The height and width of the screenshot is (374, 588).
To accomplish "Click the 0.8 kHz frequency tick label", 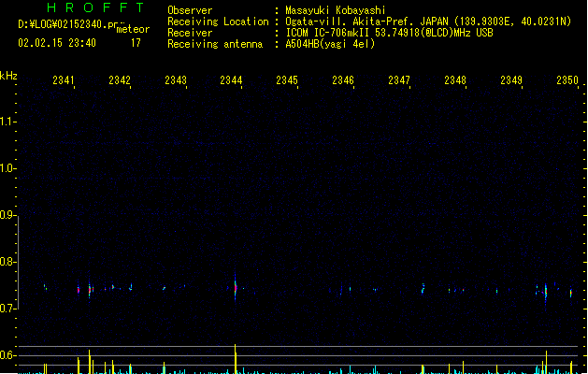I will [7, 262].
